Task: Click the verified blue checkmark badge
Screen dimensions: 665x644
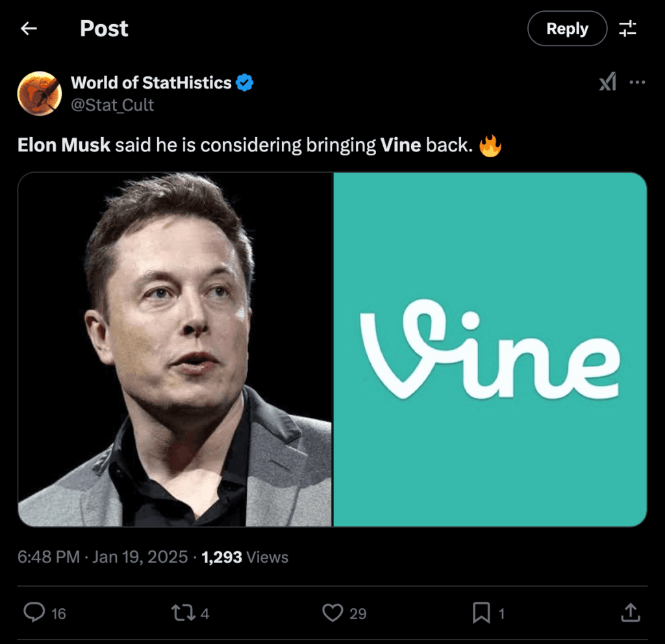Action: coord(244,83)
